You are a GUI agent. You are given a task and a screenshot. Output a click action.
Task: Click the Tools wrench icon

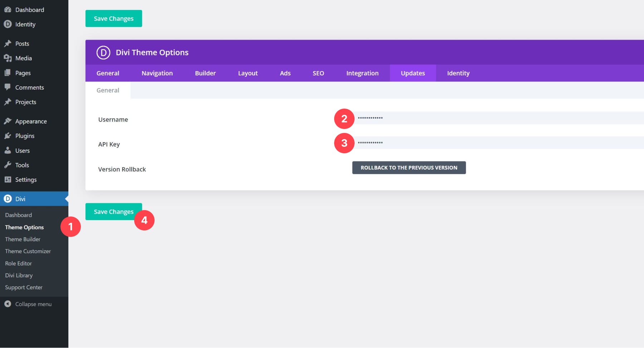[x=8, y=165]
